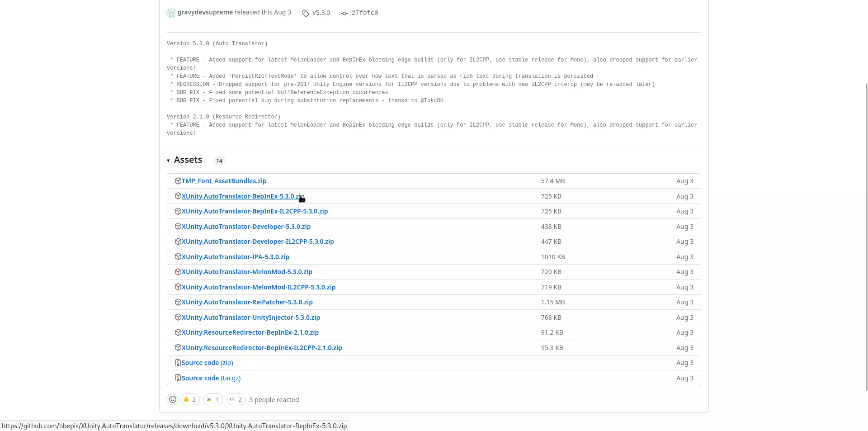The image size is (868, 431).
Task: Click package icon for TMP_Font_AssetBundles.zip
Action: click(178, 181)
